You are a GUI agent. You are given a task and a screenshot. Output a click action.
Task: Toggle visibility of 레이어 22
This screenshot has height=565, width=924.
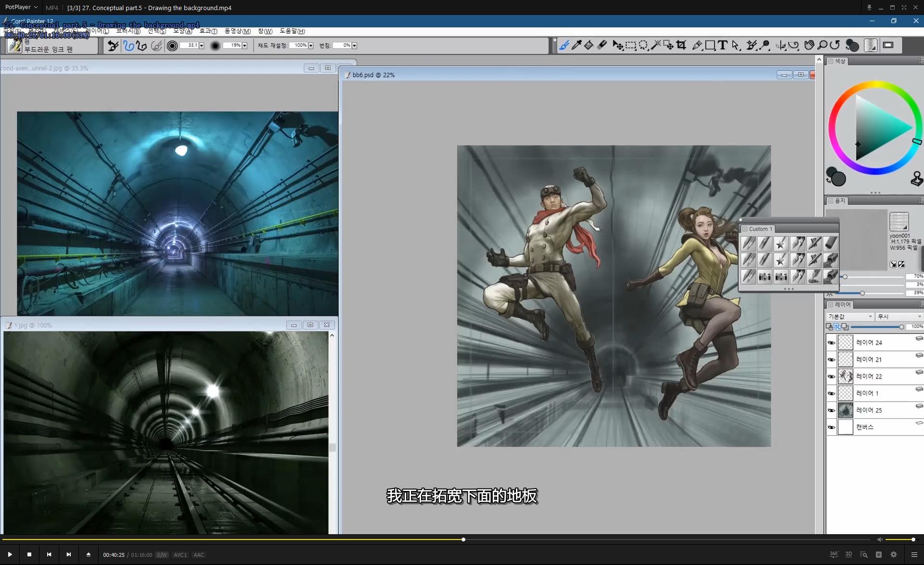831,377
